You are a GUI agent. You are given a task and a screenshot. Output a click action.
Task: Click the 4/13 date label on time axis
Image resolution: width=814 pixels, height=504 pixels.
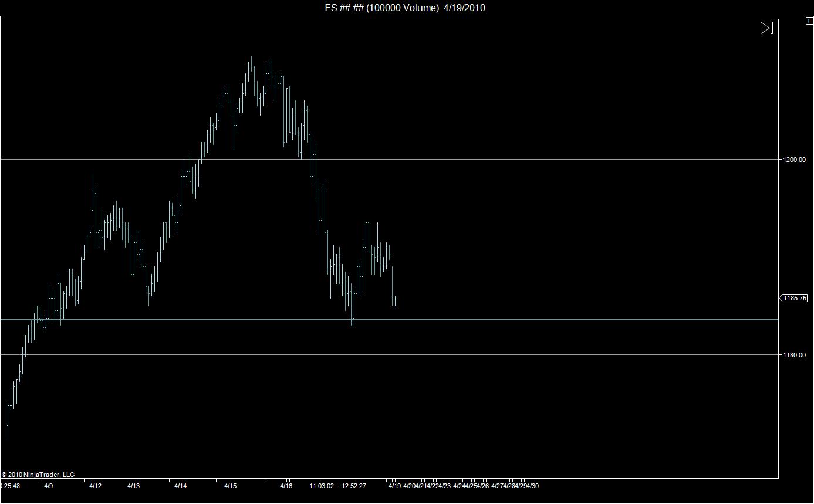133,486
